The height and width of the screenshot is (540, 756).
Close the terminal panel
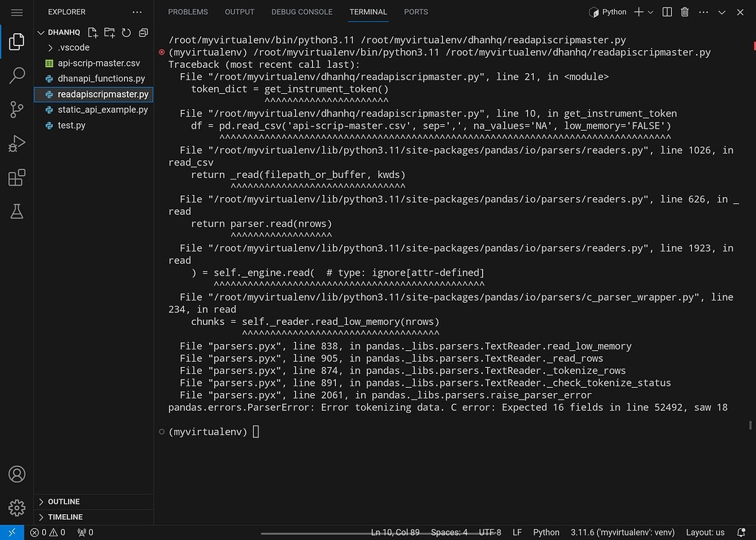(x=740, y=12)
